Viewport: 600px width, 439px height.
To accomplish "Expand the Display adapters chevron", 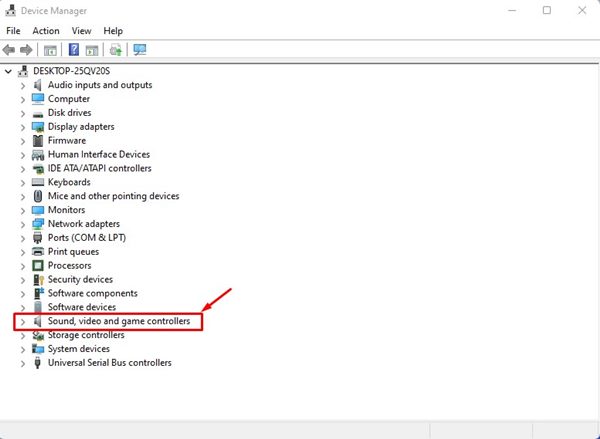I will point(23,127).
